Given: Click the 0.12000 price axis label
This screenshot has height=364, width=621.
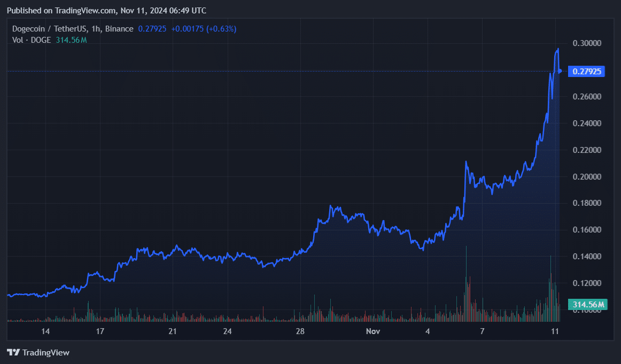Looking at the screenshot, I should tap(587, 283).
